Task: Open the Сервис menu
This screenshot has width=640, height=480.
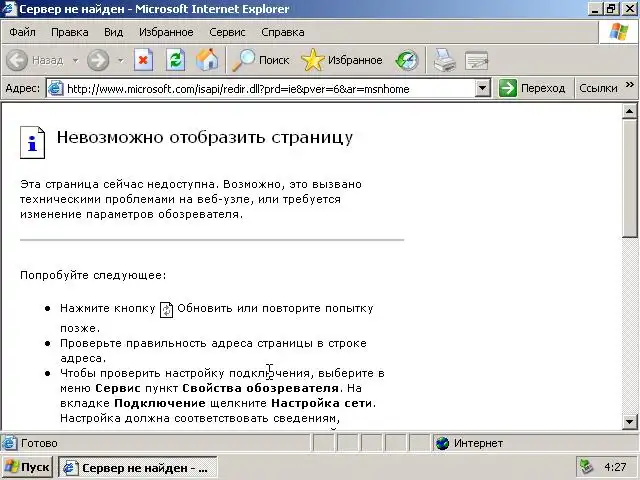Action: pos(227,32)
